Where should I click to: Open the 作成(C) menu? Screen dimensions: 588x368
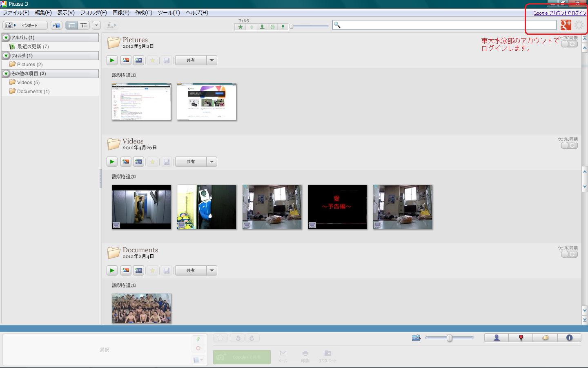click(x=143, y=13)
